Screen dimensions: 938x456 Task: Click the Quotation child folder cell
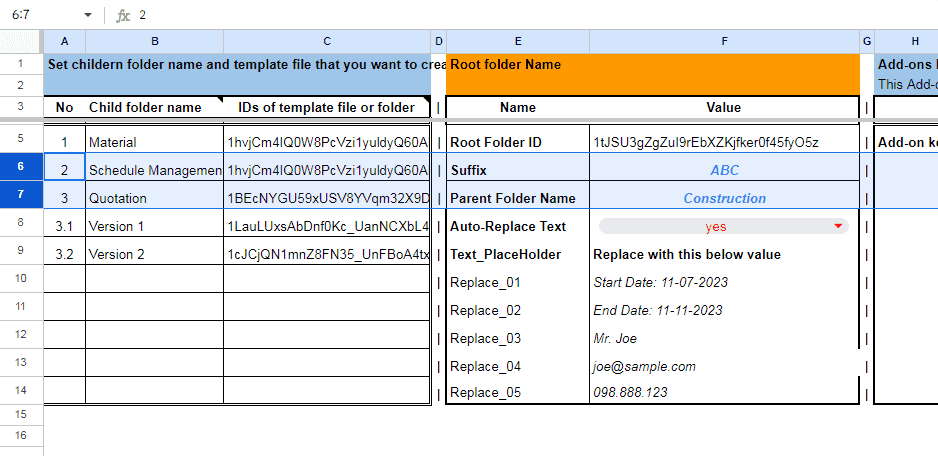coord(154,199)
